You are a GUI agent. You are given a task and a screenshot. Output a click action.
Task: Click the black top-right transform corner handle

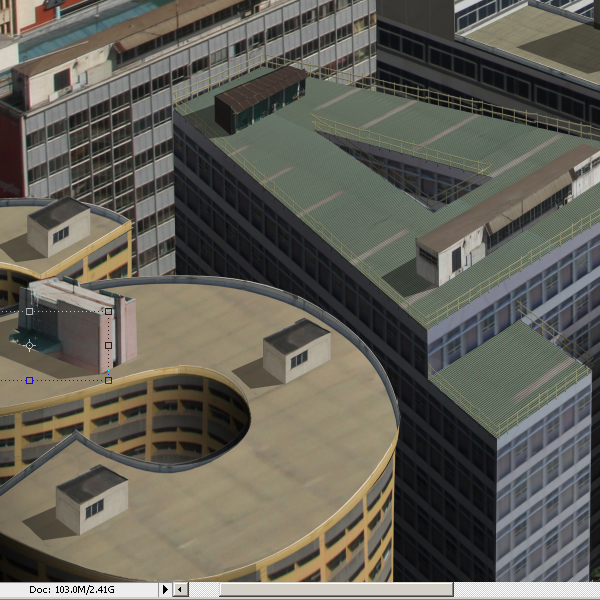pos(109,311)
